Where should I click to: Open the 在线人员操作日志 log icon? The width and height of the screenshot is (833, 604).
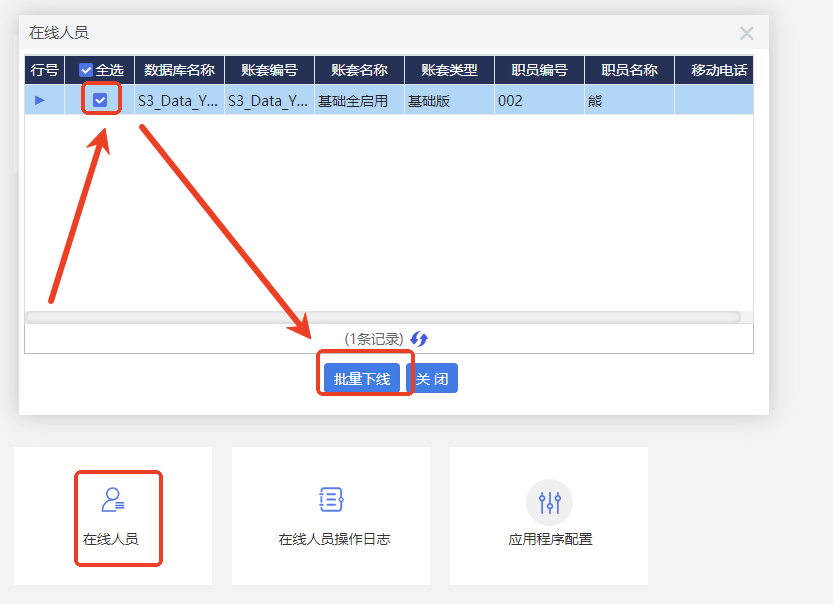pos(330,516)
